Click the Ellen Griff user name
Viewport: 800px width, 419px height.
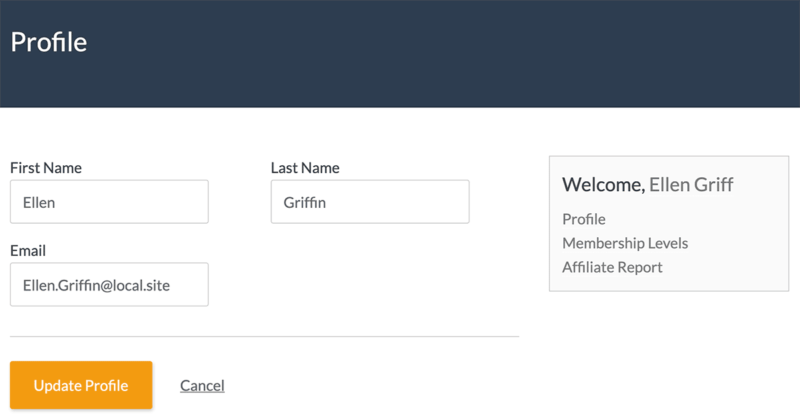click(692, 184)
